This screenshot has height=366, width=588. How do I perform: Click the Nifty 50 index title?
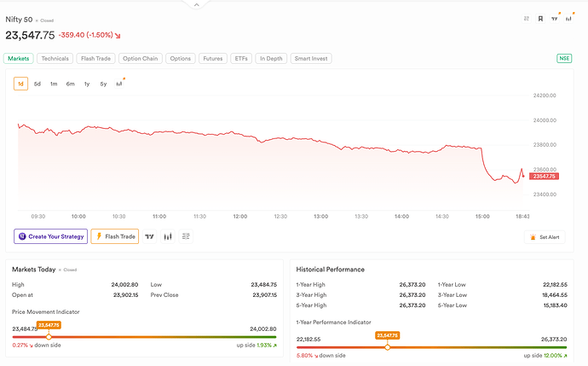(19, 20)
